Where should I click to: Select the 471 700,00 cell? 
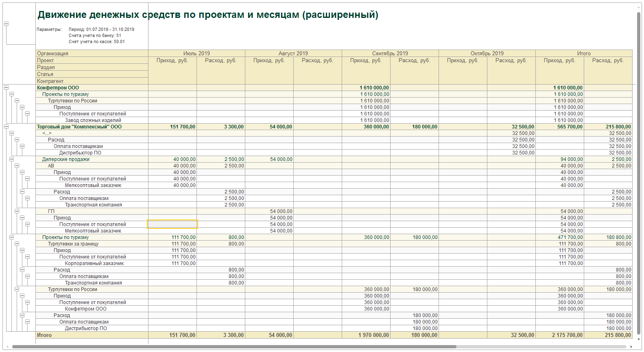point(560,237)
